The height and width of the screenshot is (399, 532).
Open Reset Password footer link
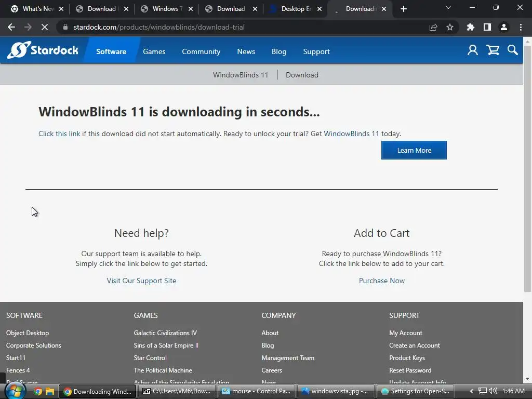pyautogui.click(x=410, y=370)
